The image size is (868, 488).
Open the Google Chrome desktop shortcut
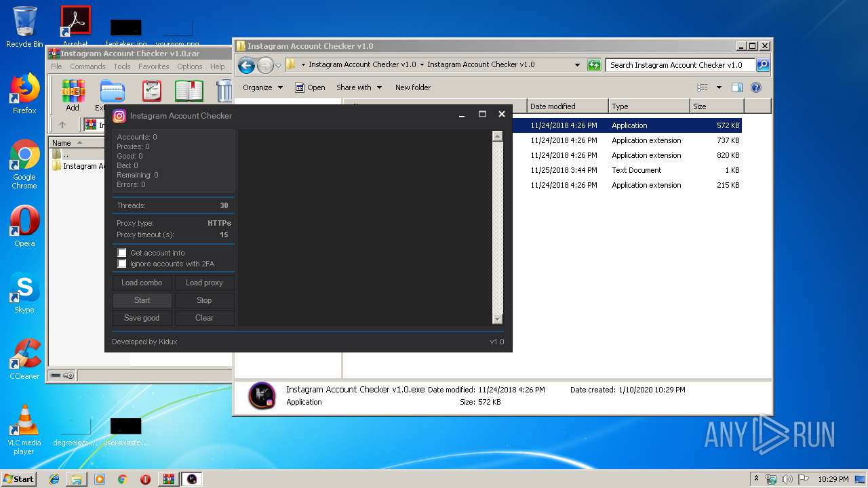(24, 164)
